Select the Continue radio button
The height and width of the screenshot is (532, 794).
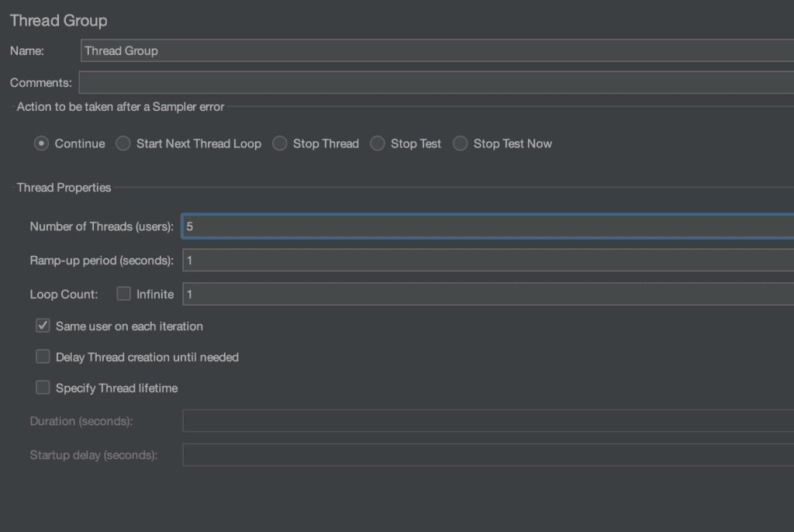[42, 143]
